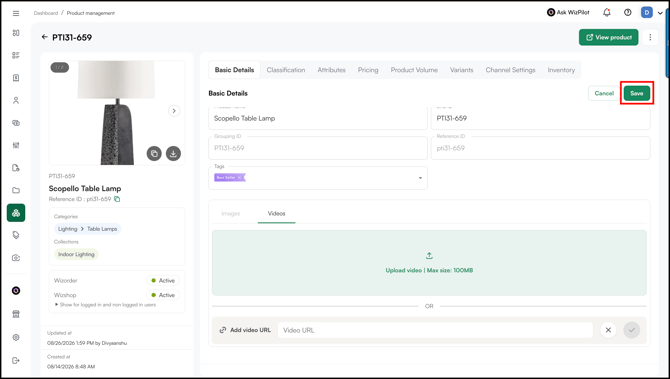This screenshot has height=379, width=670.
Task: Switch to the Pricing tab
Action: pos(368,70)
